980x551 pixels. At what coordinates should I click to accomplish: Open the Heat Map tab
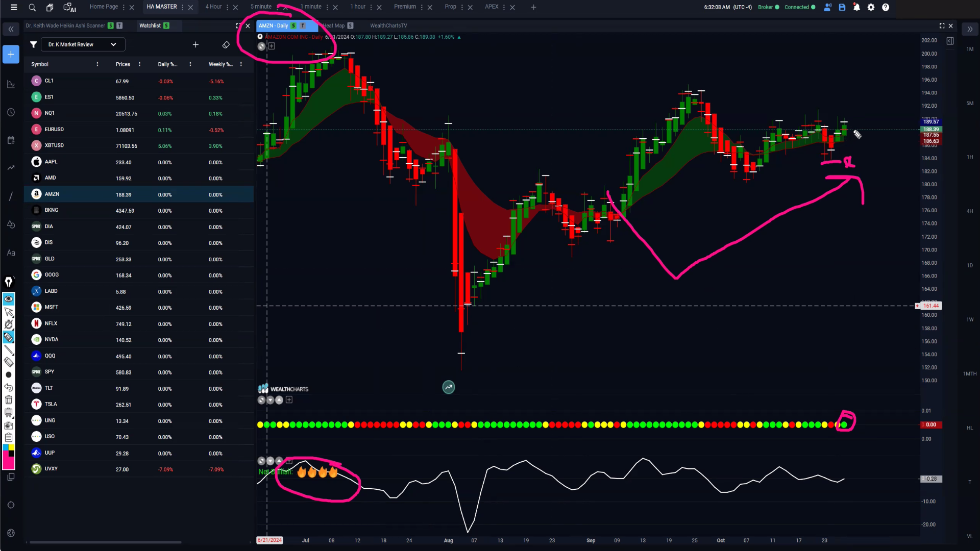point(334,26)
